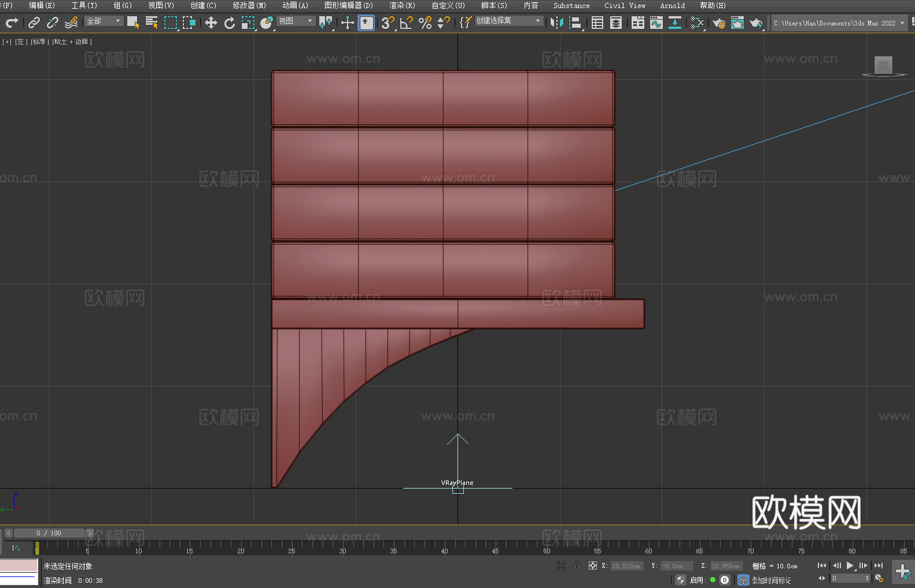Toggle Keyboard Shortcut Override button
The height and width of the screenshot is (588, 915).
click(x=366, y=23)
